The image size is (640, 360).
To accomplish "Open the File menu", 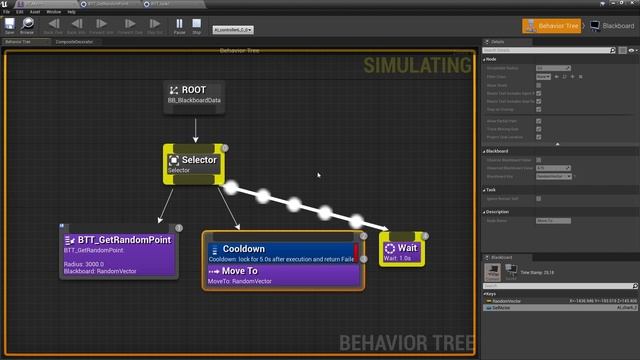I will [x=6, y=12].
